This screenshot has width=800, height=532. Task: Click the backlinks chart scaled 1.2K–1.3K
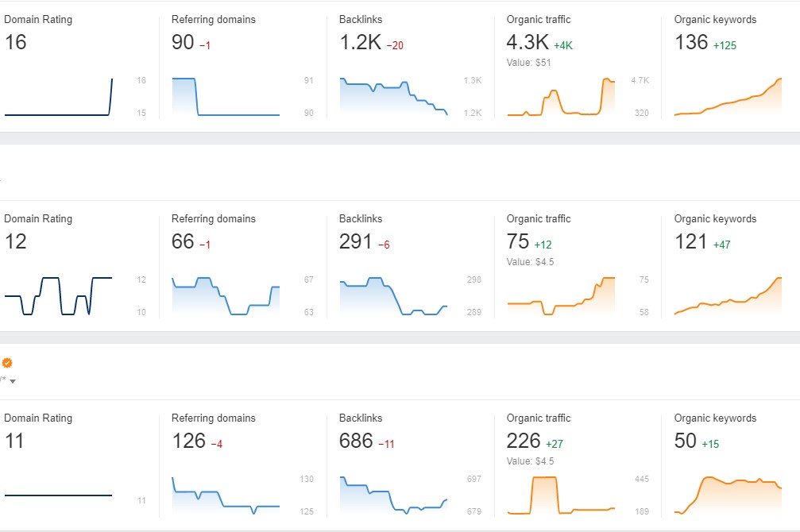point(393,97)
